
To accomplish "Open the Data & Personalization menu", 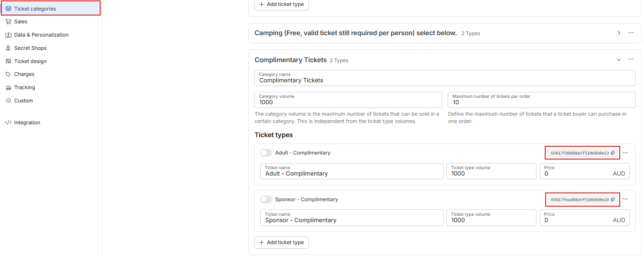I will click(41, 35).
